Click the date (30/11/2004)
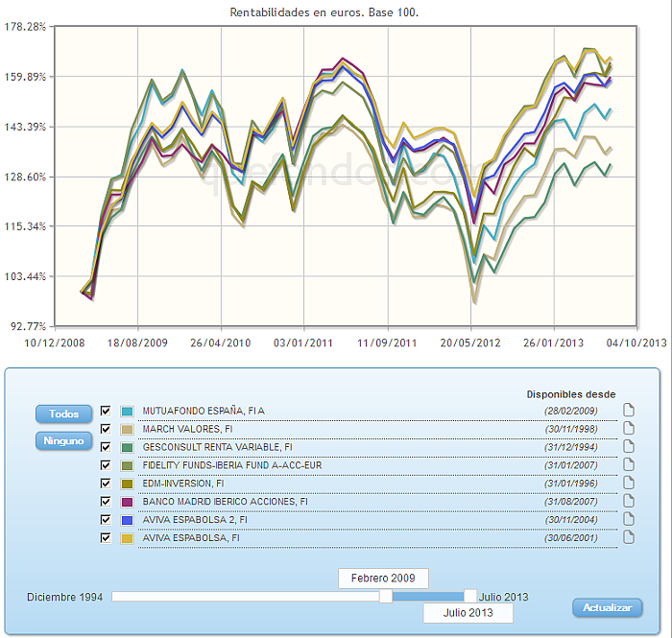Image resolution: width=672 pixels, height=638 pixels. 571,520
